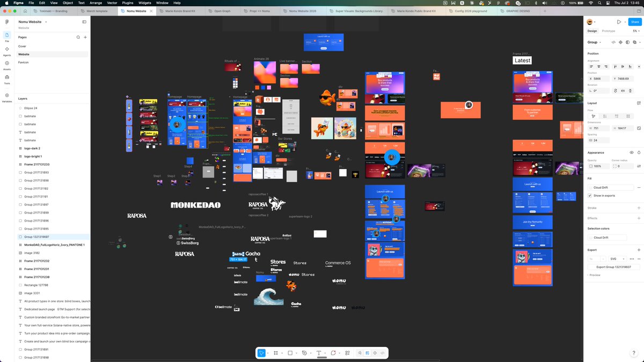Select the Comment tool
The image size is (644, 362).
point(333,353)
